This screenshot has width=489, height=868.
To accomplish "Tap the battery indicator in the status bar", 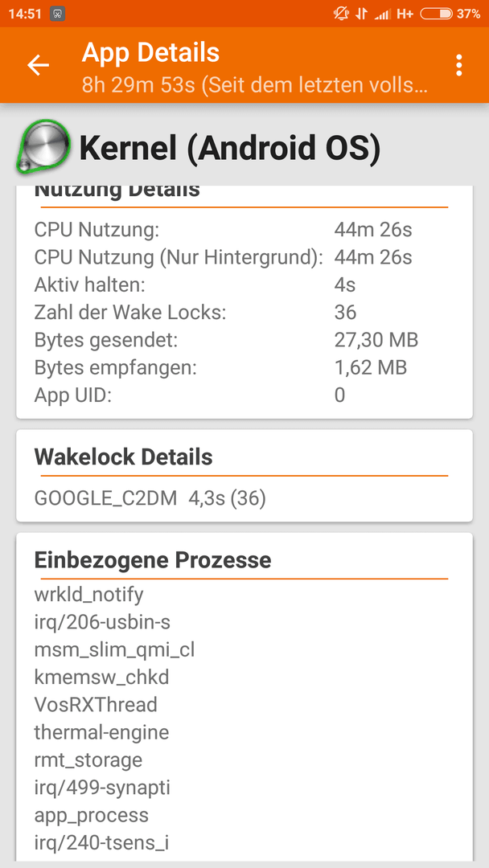I will [x=437, y=14].
